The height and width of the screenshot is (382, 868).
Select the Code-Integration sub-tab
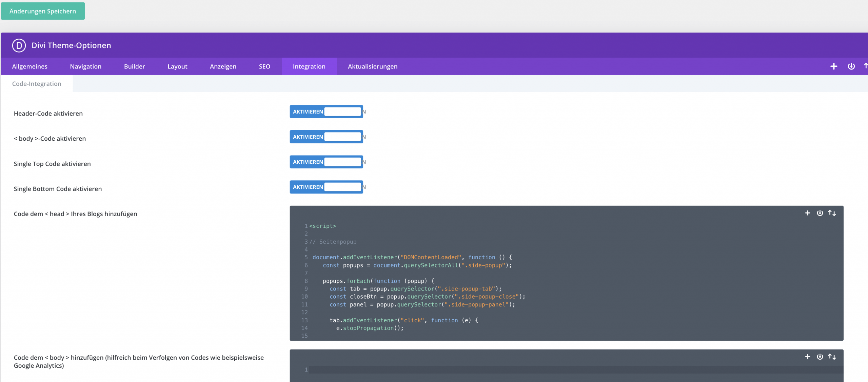click(x=37, y=84)
